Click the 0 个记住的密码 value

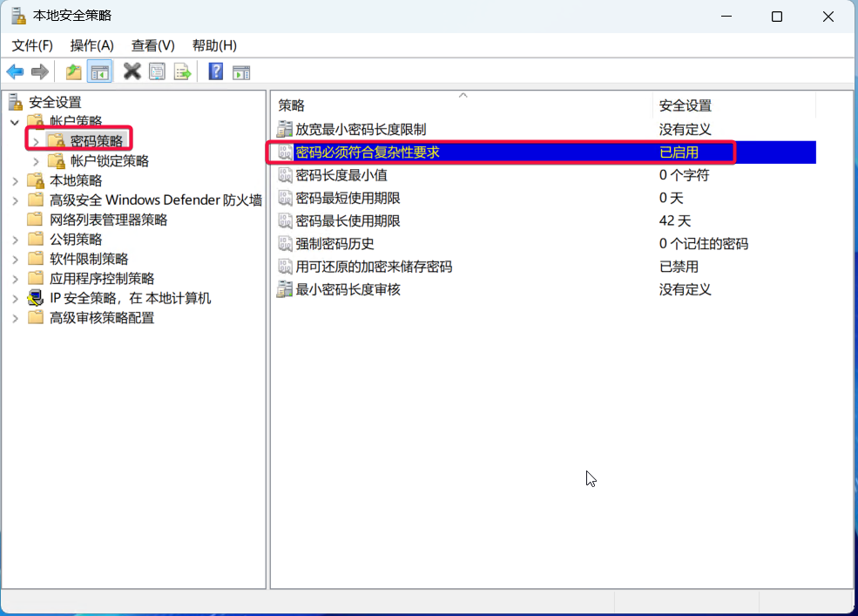pos(703,244)
